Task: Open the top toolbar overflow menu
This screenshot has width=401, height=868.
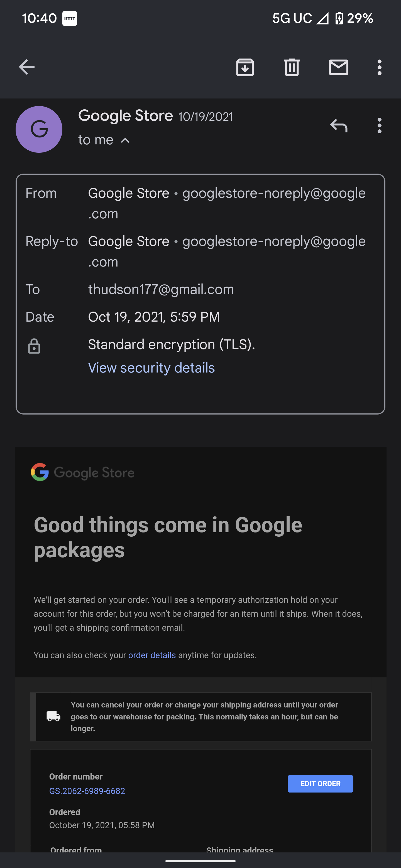Action: click(379, 67)
